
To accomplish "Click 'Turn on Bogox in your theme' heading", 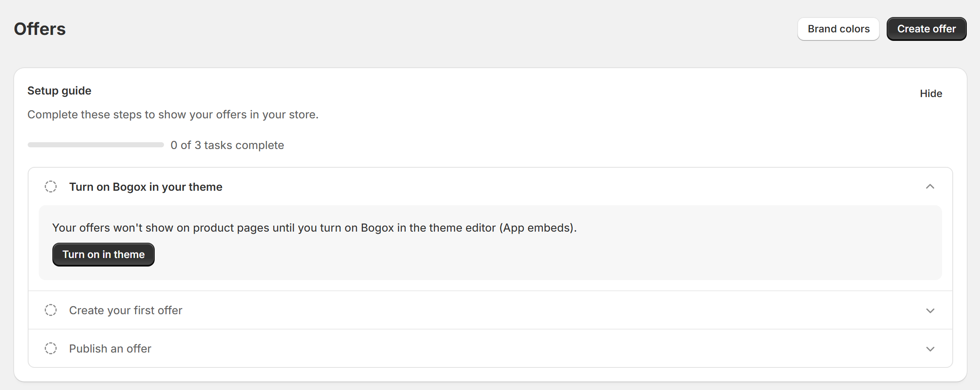I will [146, 187].
